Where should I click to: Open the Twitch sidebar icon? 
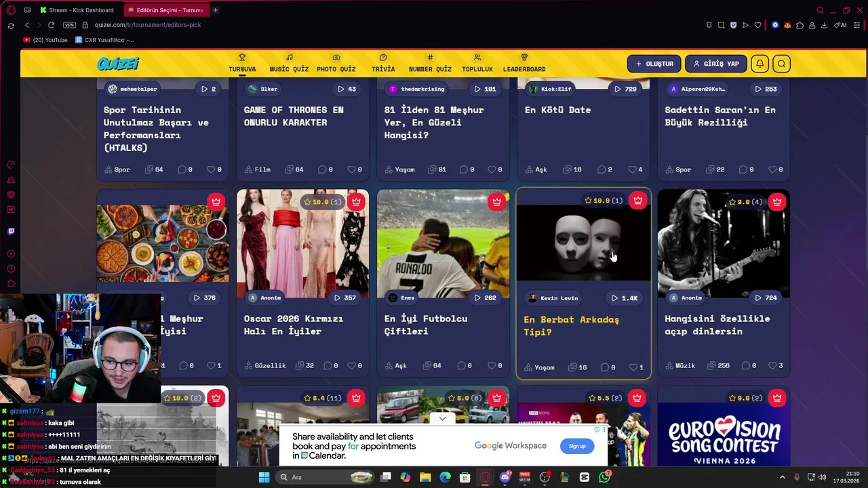click(11, 231)
